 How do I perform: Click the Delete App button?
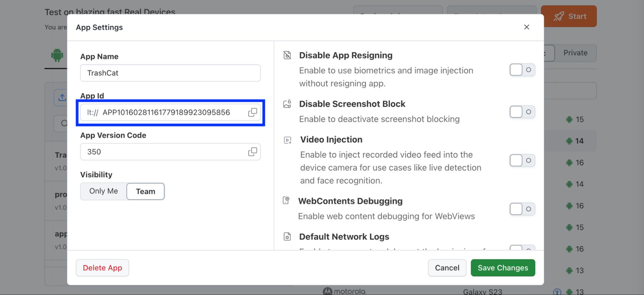tap(102, 268)
